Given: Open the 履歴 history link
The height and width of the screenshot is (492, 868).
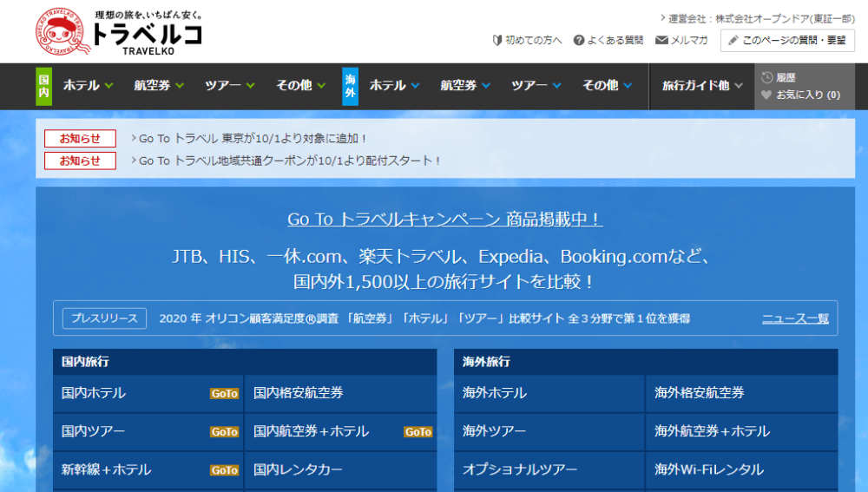Looking at the screenshot, I should click(786, 77).
